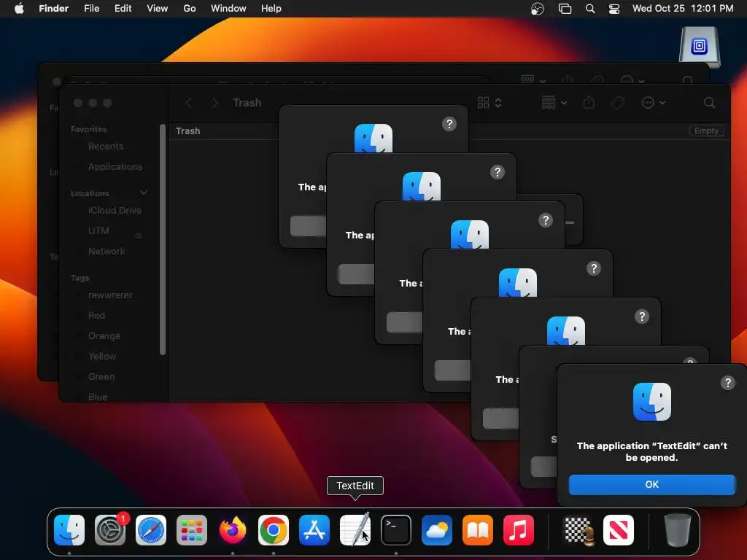Select the Red tag in the sidebar

(x=96, y=315)
